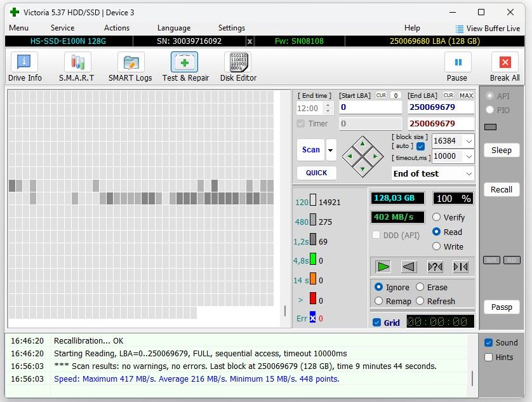Choose the Remap action option
Screen dimensions: 532x402
[379, 301]
